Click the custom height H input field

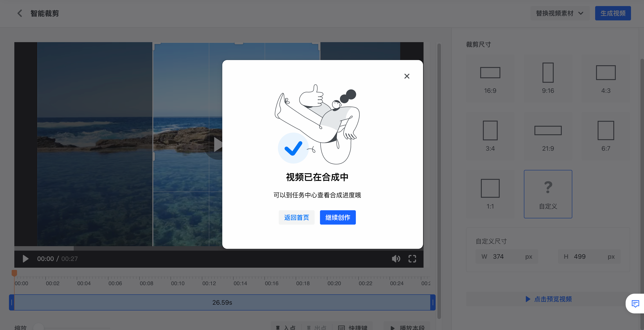click(589, 256)
